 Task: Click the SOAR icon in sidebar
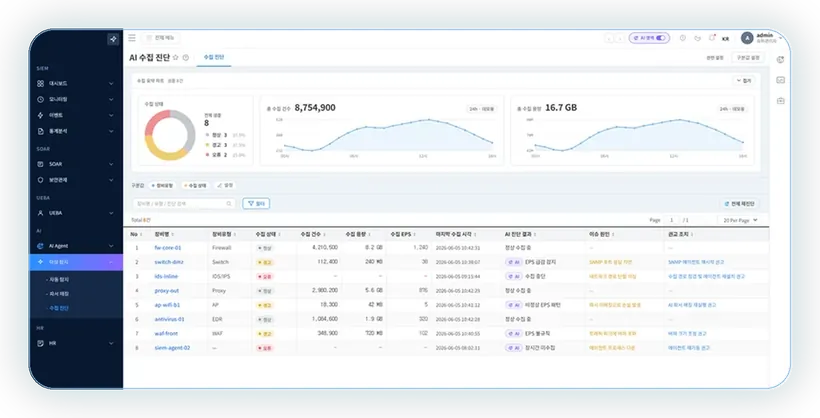[40, 164]
